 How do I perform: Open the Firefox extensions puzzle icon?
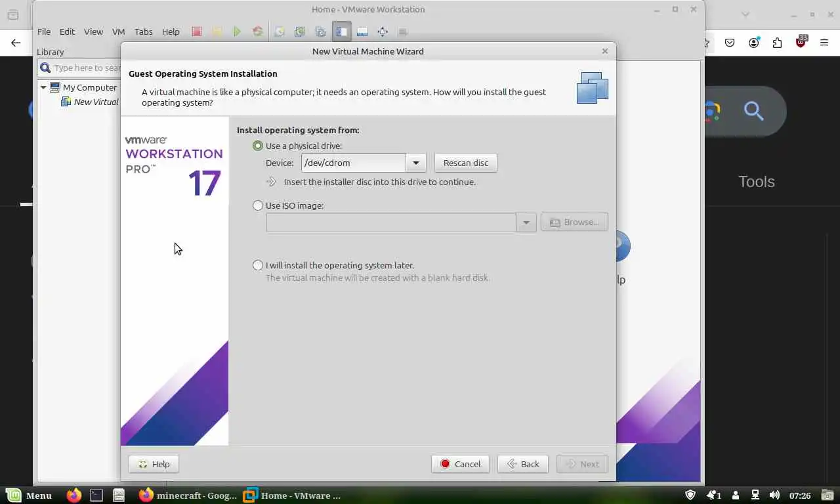(778, 43)
